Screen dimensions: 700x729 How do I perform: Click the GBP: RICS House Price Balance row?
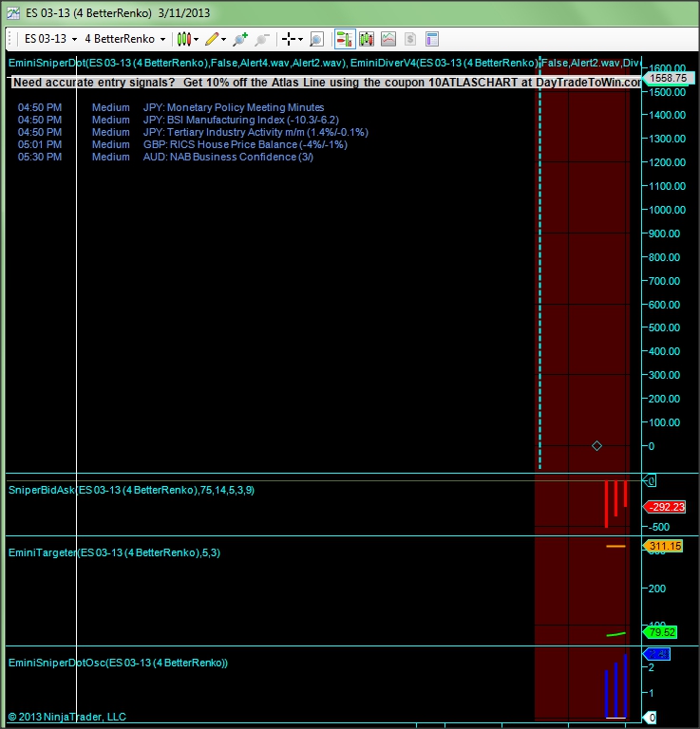182,144
